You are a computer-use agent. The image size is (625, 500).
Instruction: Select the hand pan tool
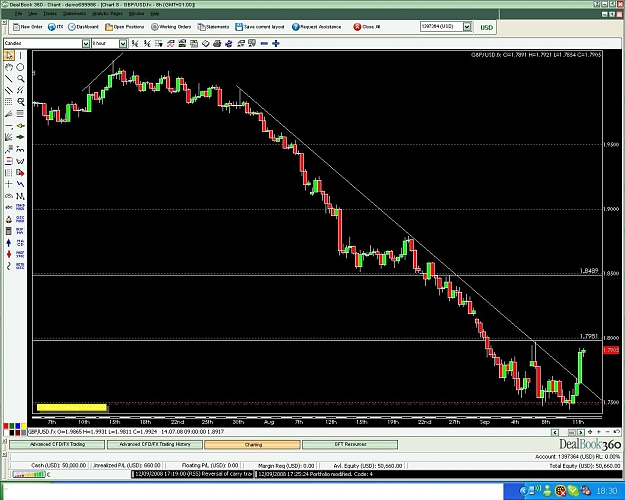[9, 67]
